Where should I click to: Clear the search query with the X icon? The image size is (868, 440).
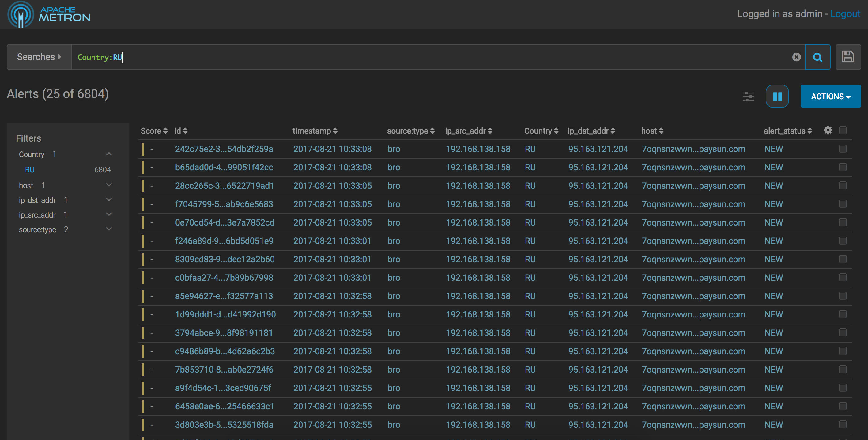tap(796, 57)
